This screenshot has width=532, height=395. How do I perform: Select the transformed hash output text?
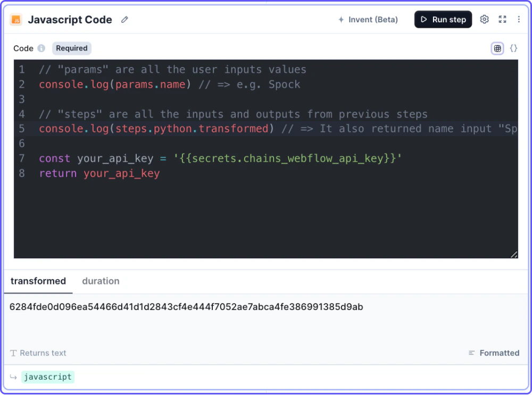pyautogui.click(x=186, y=307)
